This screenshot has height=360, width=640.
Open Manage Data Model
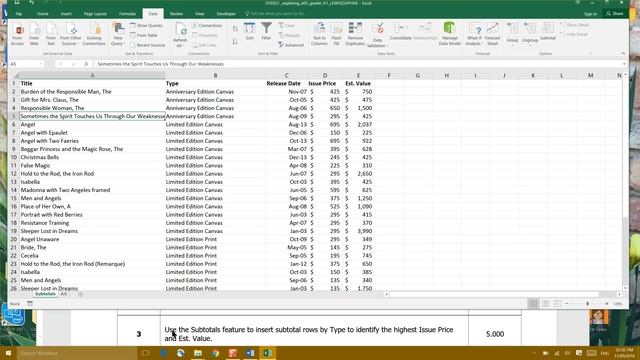(x=449, y=34)
